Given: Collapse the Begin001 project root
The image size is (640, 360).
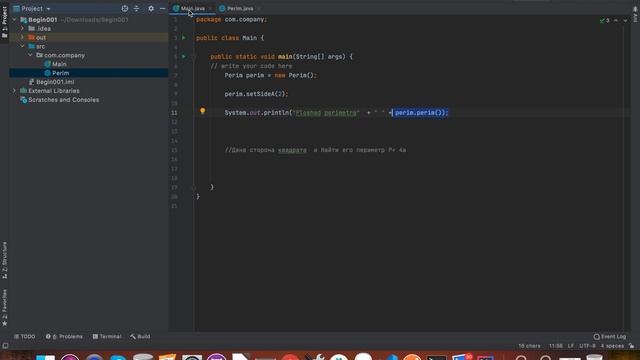Looking at the screenshot, I should (x=15, y=20).
